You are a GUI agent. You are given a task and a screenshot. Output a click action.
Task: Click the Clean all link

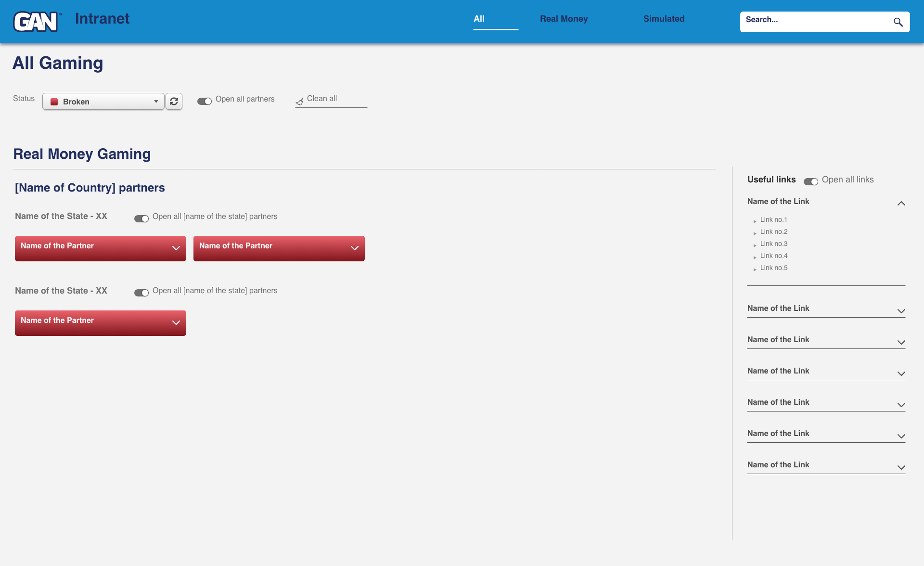(322, 99)
